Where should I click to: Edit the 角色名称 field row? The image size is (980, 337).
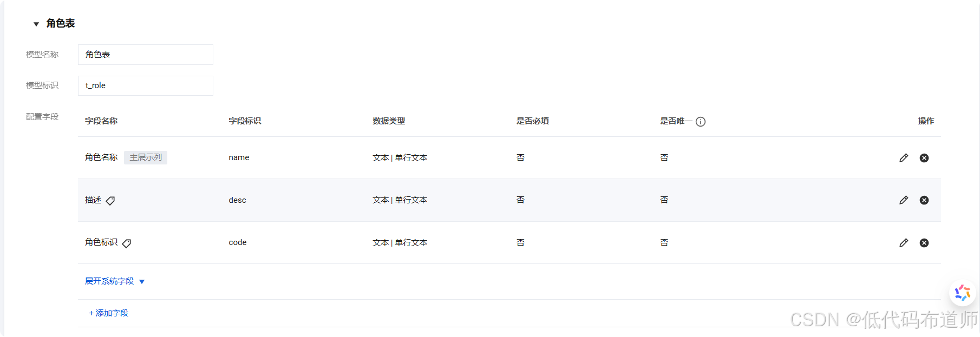click(x=904, y=158)
